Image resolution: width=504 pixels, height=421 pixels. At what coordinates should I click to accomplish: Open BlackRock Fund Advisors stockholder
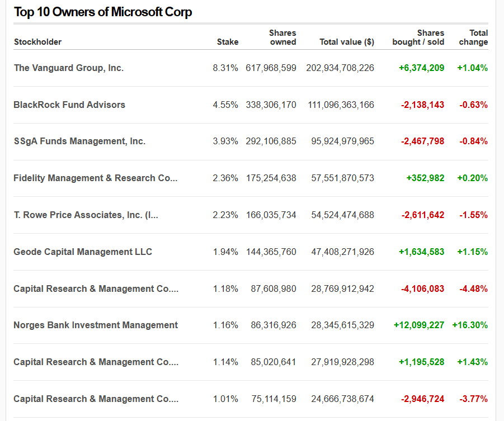pyautogui.click(x=69, y=105)
